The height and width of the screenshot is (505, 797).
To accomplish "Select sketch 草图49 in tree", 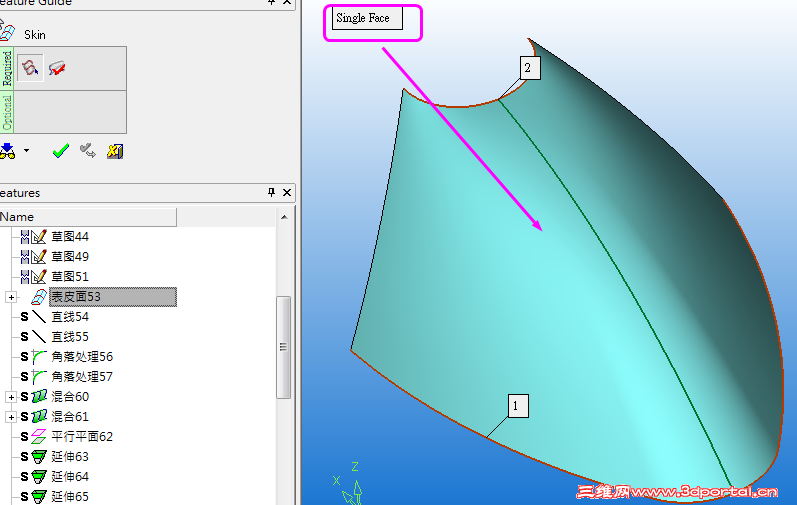I will tap(70, 257).
